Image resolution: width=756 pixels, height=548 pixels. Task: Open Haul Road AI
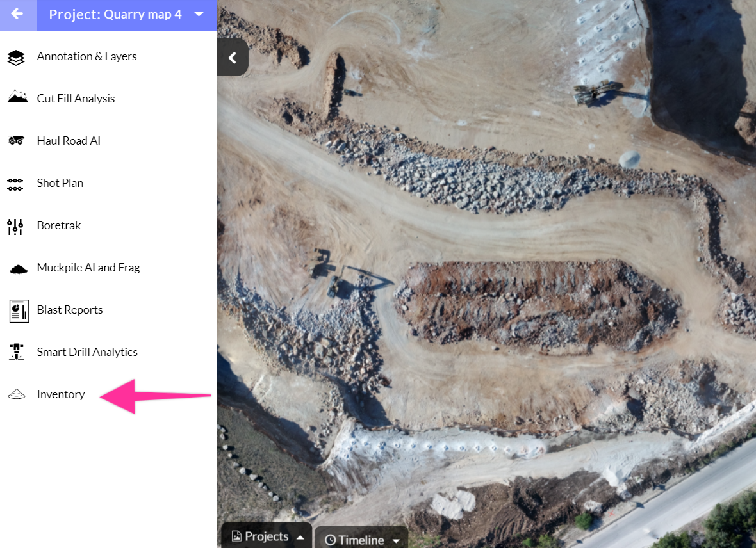tap(69, 141)
